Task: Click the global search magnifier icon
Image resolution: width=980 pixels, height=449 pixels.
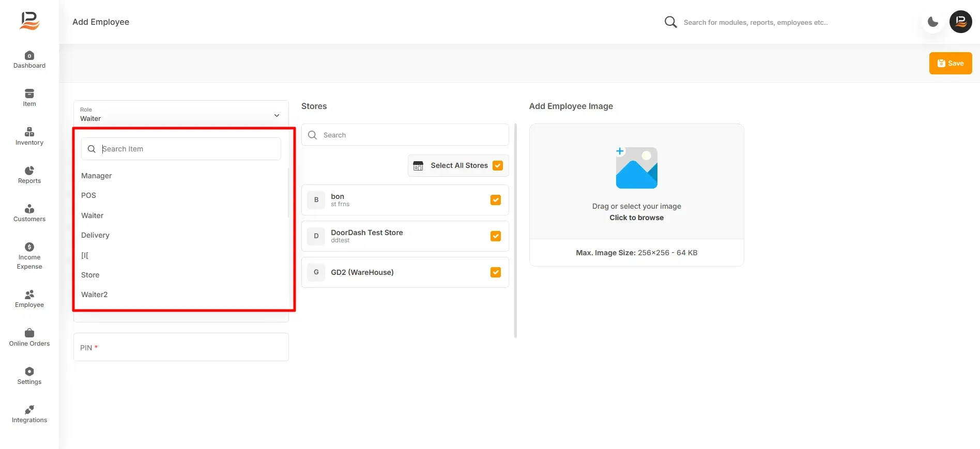Action: point(670,22)
